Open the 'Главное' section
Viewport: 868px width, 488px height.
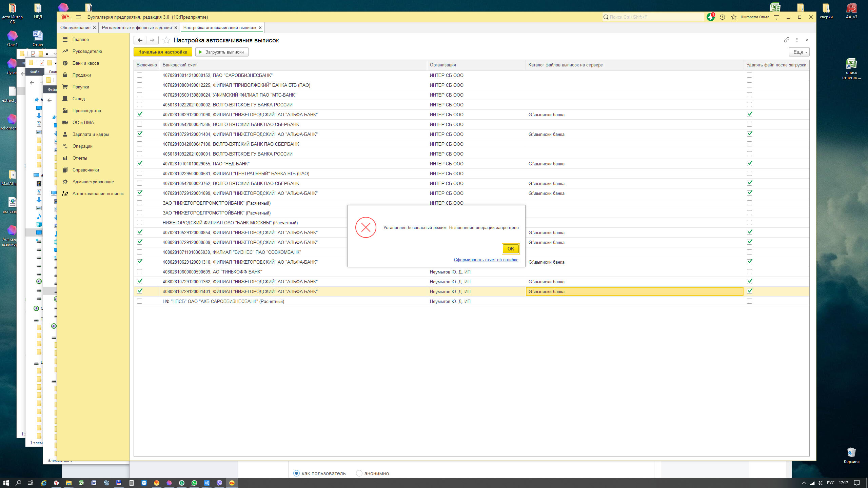click(x=80, y=39)
